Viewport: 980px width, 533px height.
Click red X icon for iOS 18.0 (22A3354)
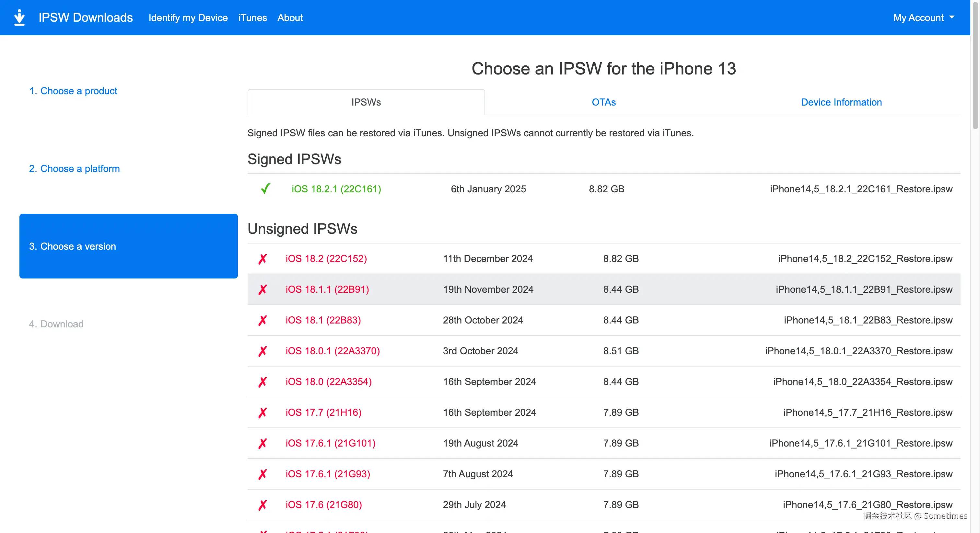pyautogui.click(x=262, y=382)
